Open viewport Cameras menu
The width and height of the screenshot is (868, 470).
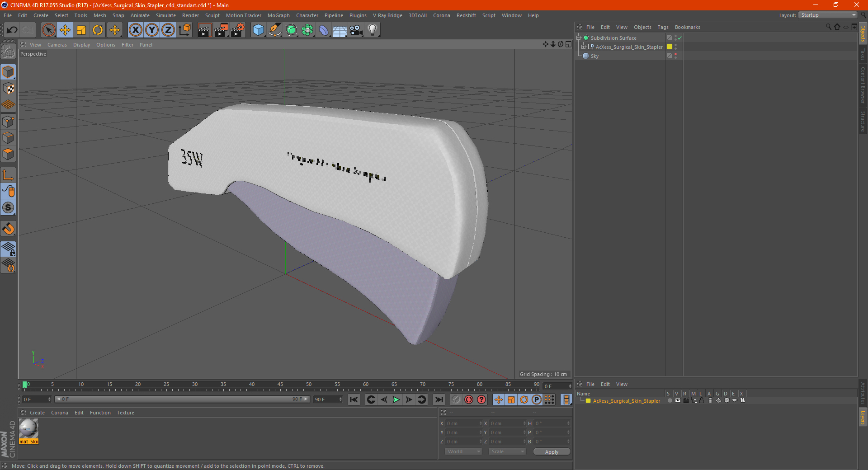pyautogui.click(x=57, y=45)
